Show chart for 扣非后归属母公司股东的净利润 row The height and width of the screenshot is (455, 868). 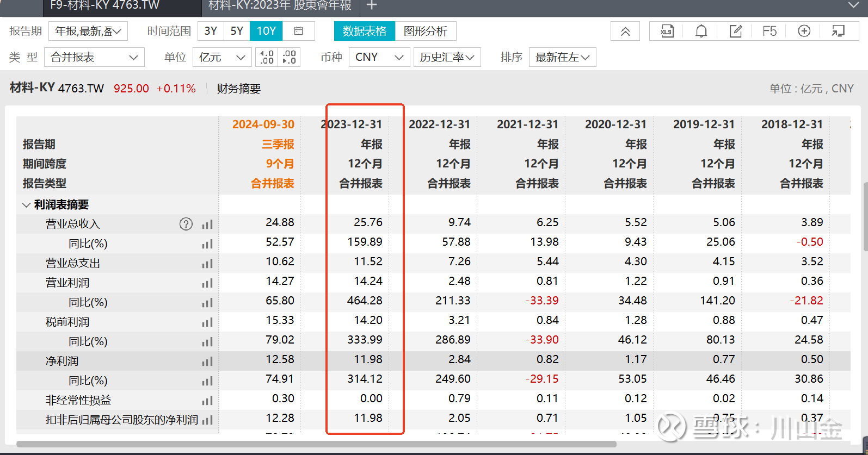pos(207,420)
